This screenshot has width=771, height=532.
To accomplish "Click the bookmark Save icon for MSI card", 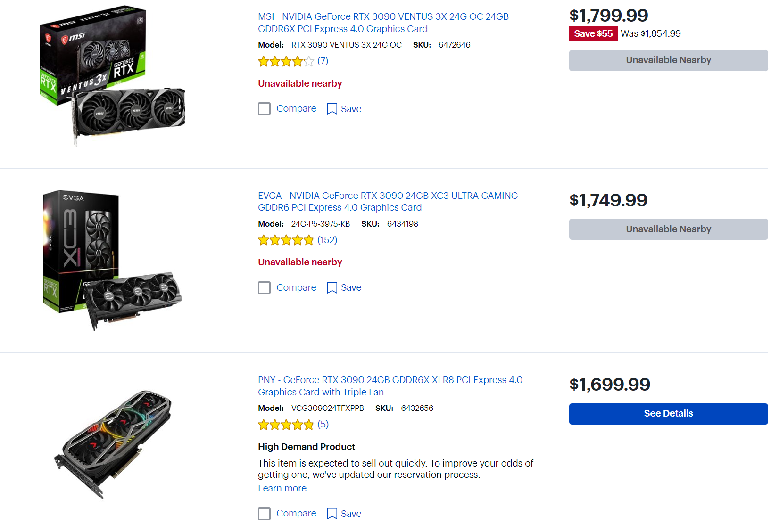I will coord(332,109).
